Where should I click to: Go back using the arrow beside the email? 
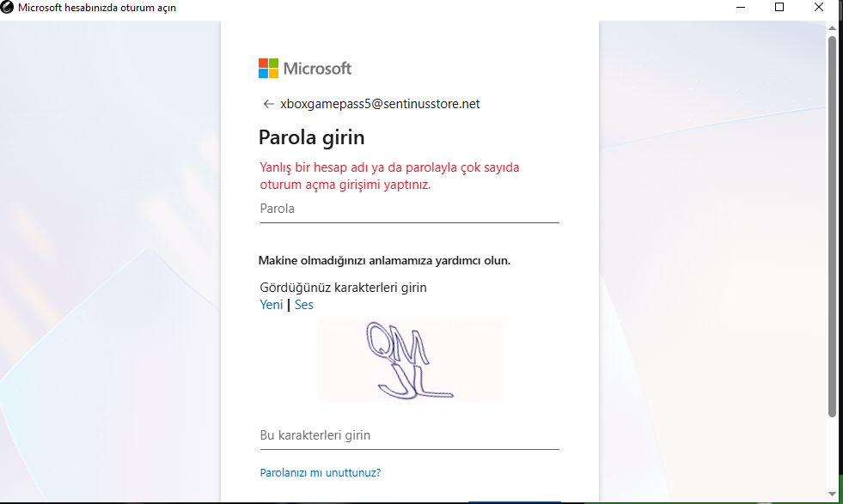pos(268,104)
